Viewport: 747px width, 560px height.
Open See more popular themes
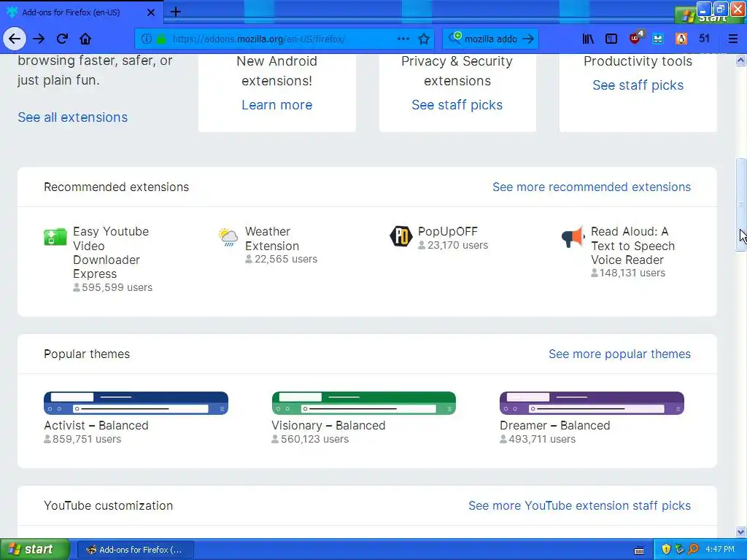point(619,354)
